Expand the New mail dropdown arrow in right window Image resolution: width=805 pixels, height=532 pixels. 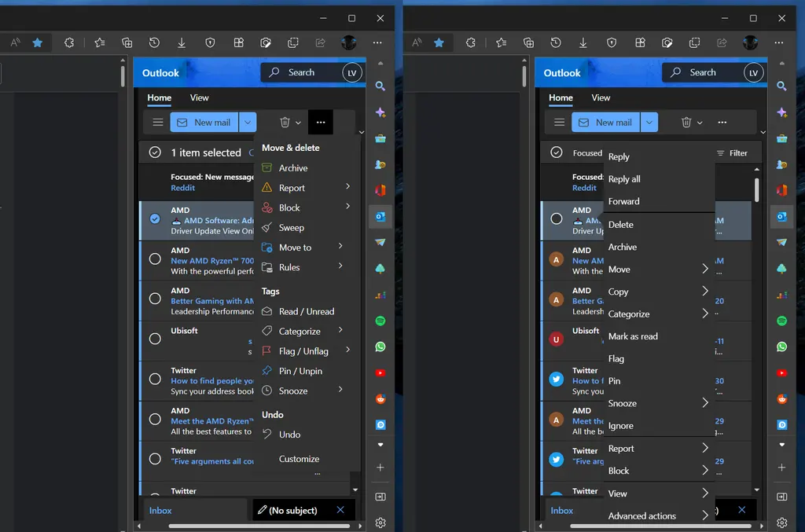649,122
